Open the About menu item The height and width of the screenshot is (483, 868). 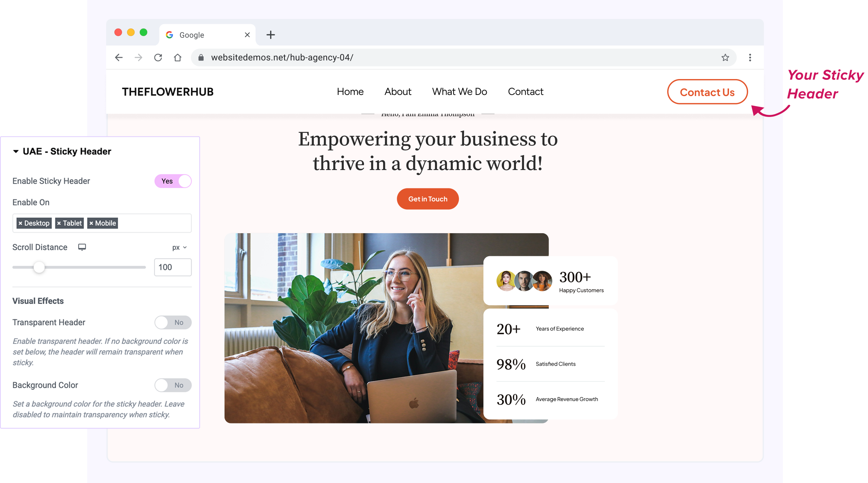click(x=398, y=92)
